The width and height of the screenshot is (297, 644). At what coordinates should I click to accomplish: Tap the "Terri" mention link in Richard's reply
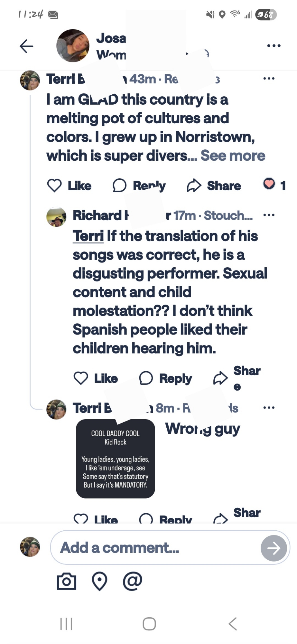click(x=88, y=236)
